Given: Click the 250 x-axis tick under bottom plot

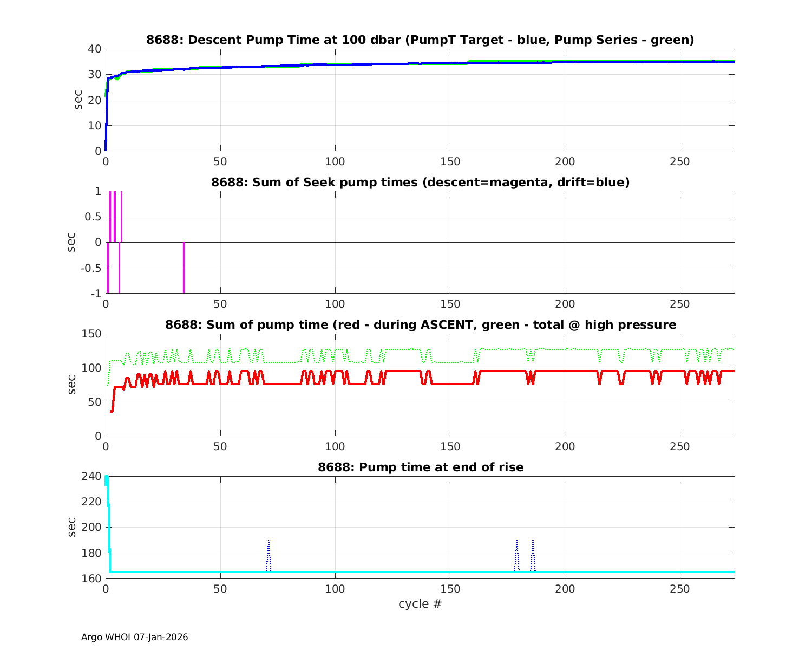Looking at the screenshot, I should [x=680, y=589].
